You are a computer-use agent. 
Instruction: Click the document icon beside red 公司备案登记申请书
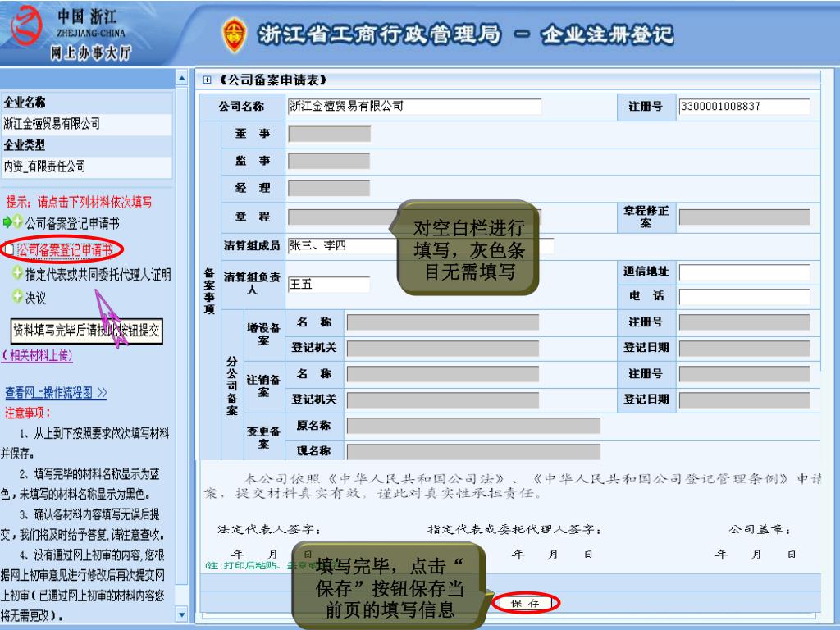(x=9, y=249)
